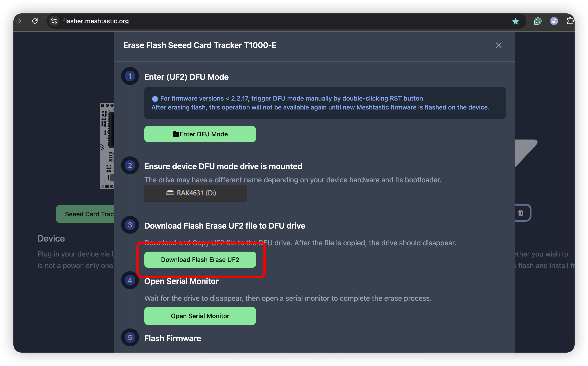Reload the page with the refresh icon
This screenshot has width=588, height=366.
pyautogui.click(x=35, y=21)
